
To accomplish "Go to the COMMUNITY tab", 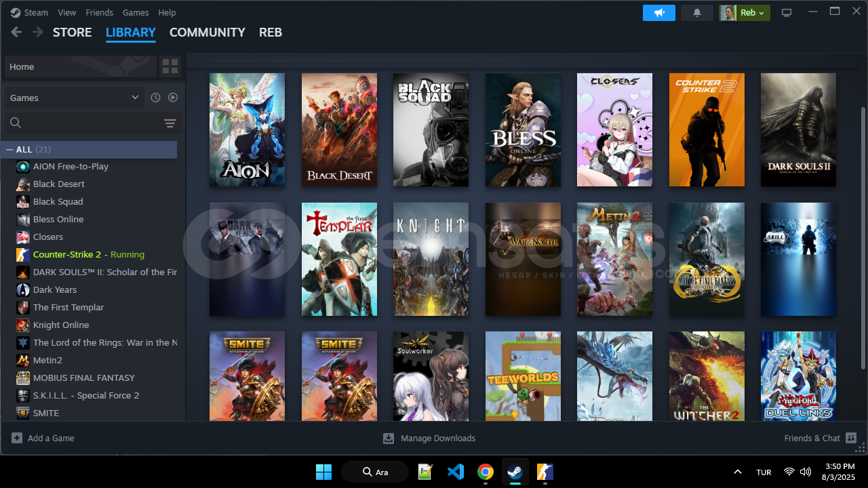I will [x=208, y=32].
